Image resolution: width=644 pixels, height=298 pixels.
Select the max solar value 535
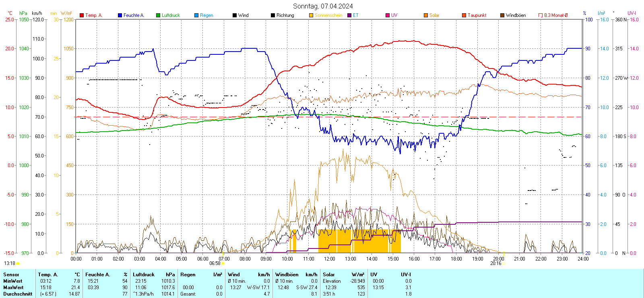click(x=361, y=288)
